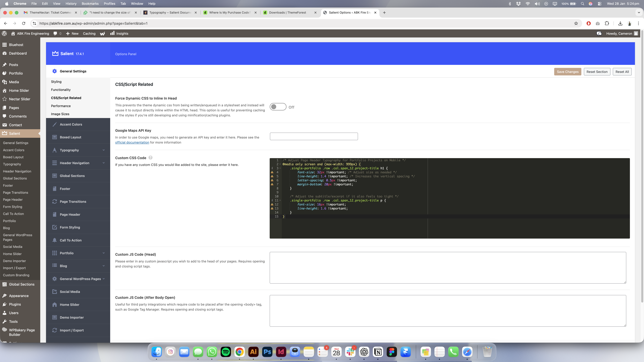The height and width of the screenshot is (362, 644).
Task: Open Insights bar chart icon in admin bar
Action: coord(112,33)
